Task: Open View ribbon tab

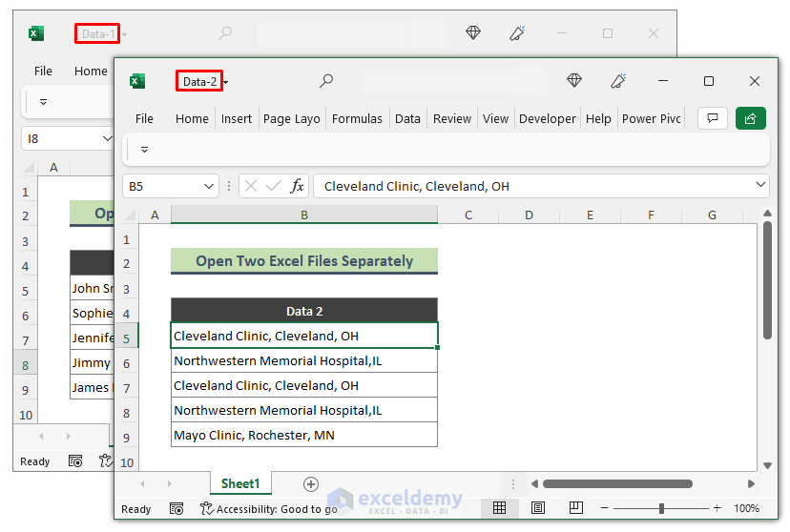Action: click(495, 119)
